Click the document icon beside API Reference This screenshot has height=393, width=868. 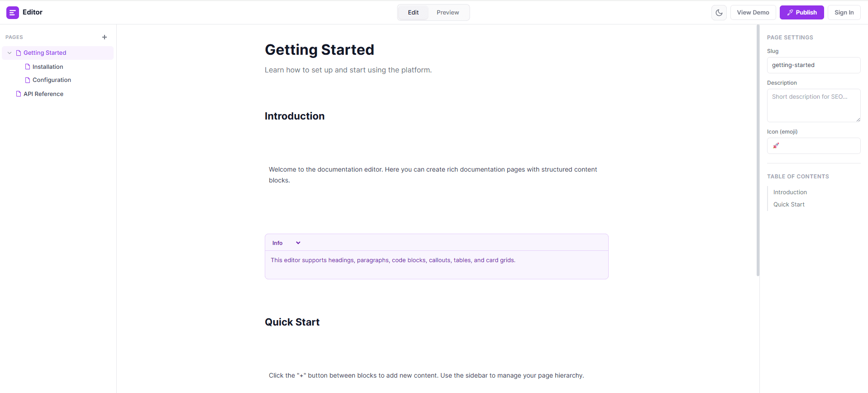19,94
